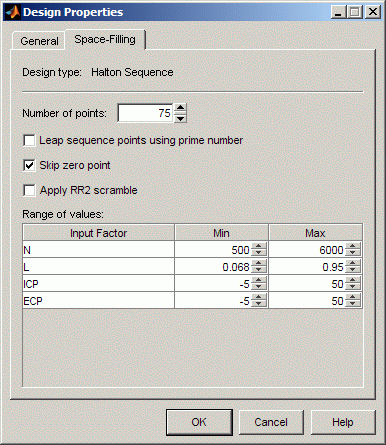Click the MATLAB logo icon in the title bar
This screenshot has height=445, width=386.
13,12
